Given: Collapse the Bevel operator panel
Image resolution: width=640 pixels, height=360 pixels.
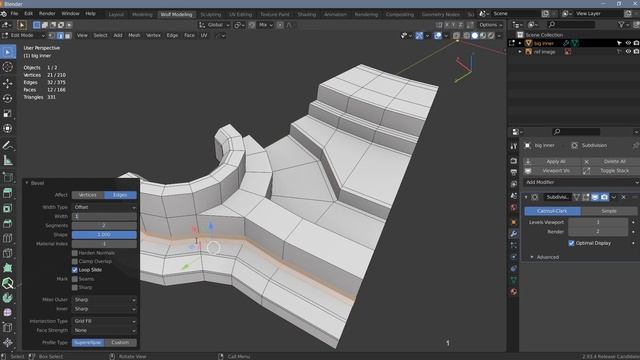Looking at the screenshot, I should tap(27, 183).
